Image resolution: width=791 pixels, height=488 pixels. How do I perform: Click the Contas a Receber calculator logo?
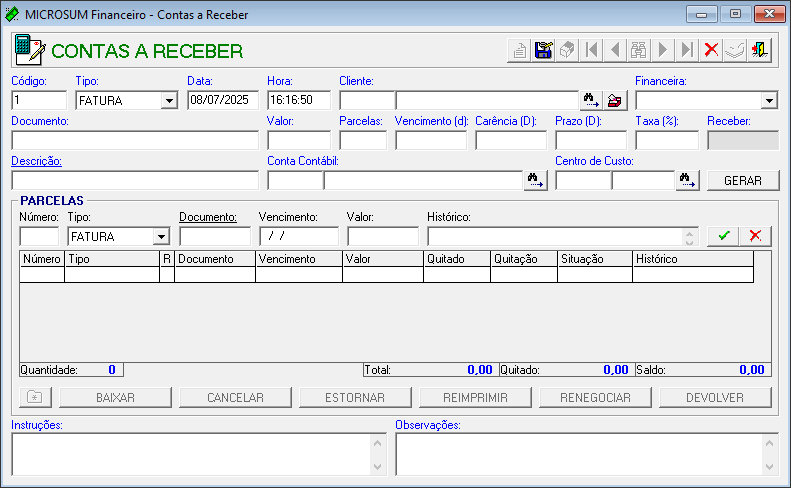click(30, 50)
